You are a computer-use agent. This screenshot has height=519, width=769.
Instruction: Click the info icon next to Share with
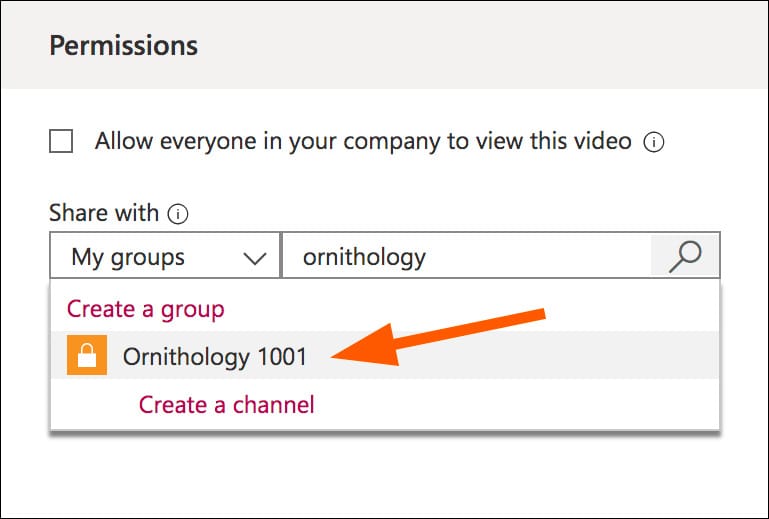[178, 213]
